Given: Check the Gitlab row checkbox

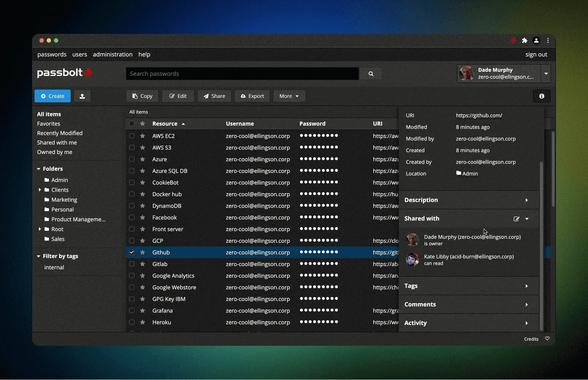Looking at the screenshot, I should (x=132, y=264).
